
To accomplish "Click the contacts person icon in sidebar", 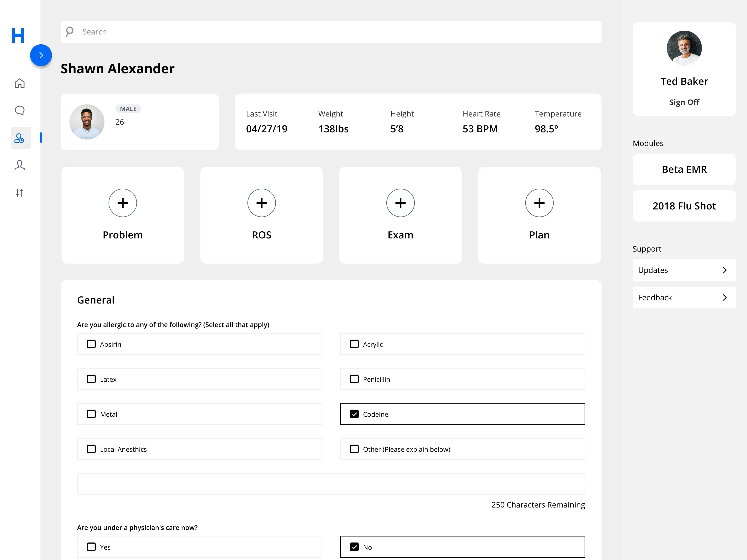I will (x=20, y=165).
